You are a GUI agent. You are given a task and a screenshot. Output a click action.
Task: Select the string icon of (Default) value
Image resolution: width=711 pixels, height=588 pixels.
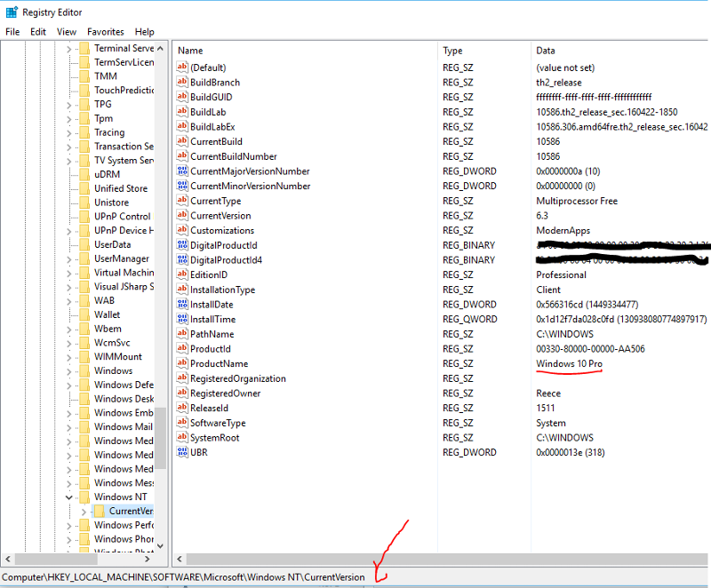pos(182,67)
